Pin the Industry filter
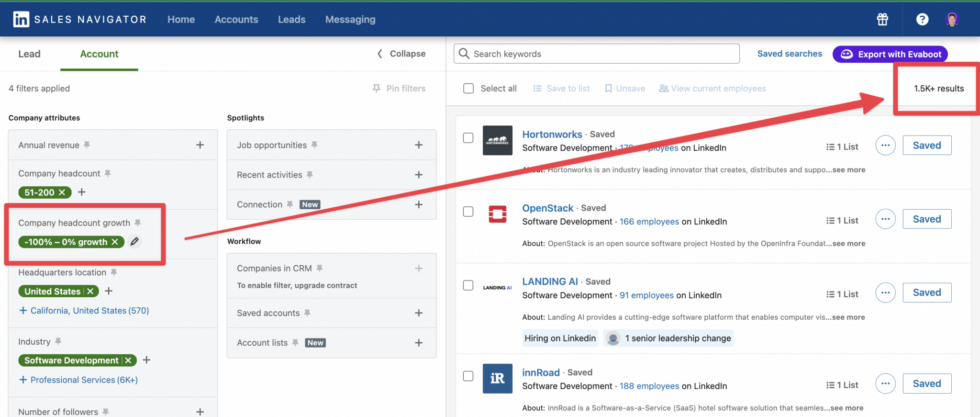980x417 pixels. (x=58, y=341)
